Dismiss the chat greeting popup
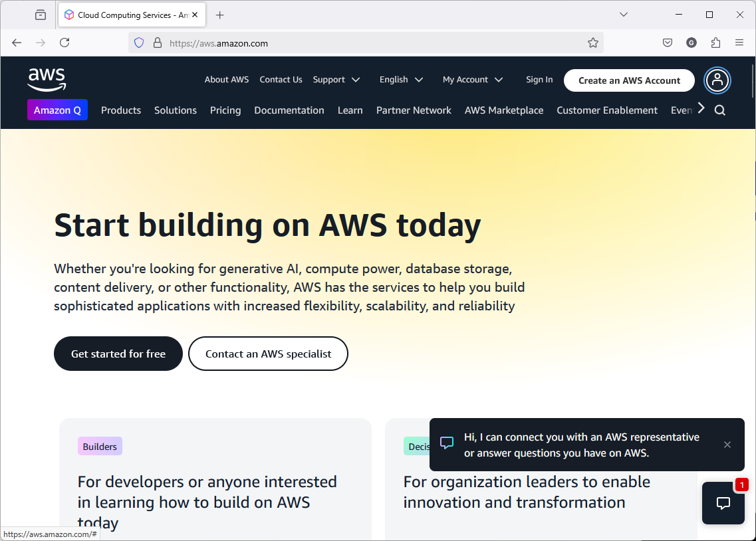The width and height of the screenshot is (756, 541). point(727,445)
